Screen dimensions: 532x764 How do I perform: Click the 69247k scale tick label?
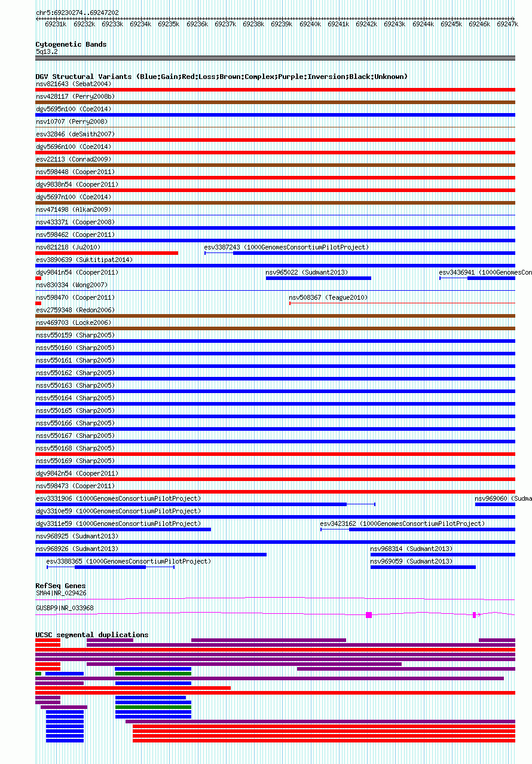507,24
